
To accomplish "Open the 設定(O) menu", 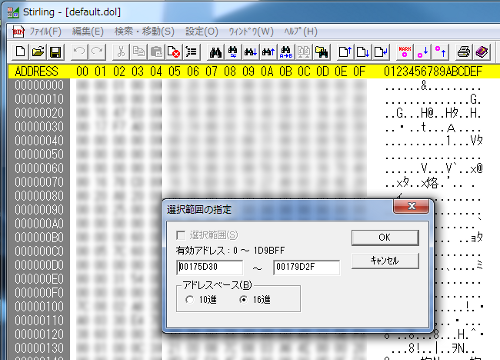I will pos(202,32).
